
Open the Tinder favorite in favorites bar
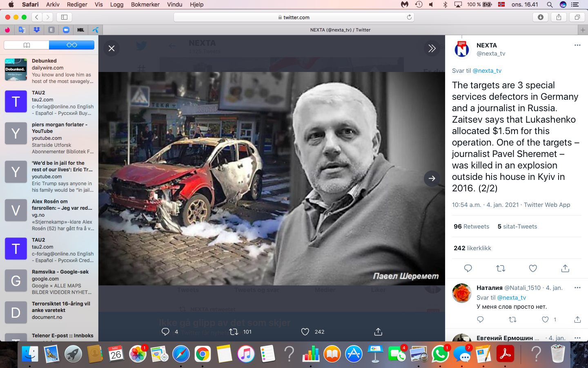pos(7,30)
